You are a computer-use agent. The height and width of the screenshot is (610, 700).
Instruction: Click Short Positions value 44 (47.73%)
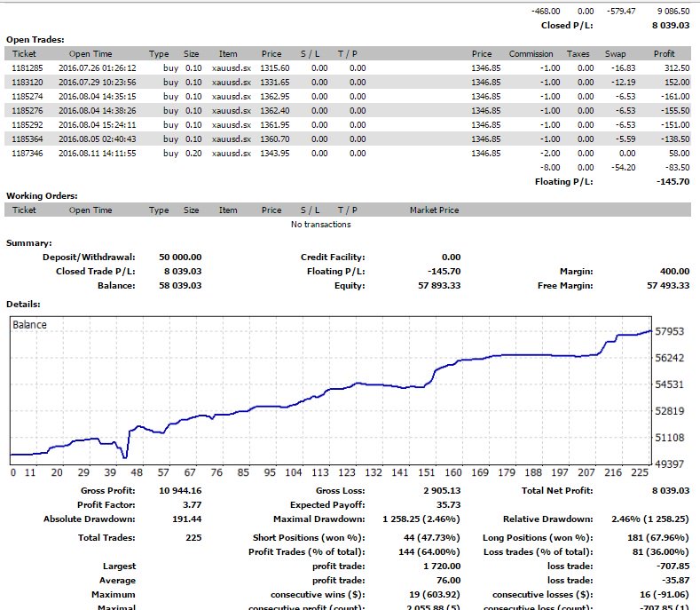(432, 537)
